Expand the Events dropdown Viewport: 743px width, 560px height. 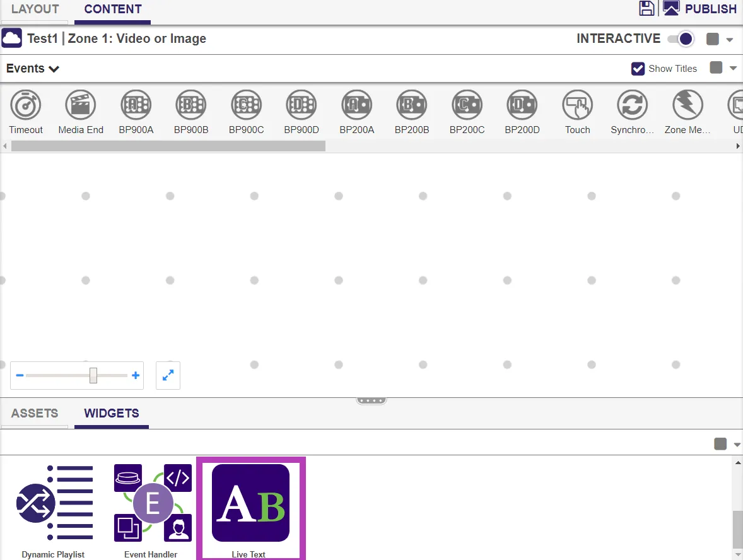pyautogui.click(x=33, y=69)
